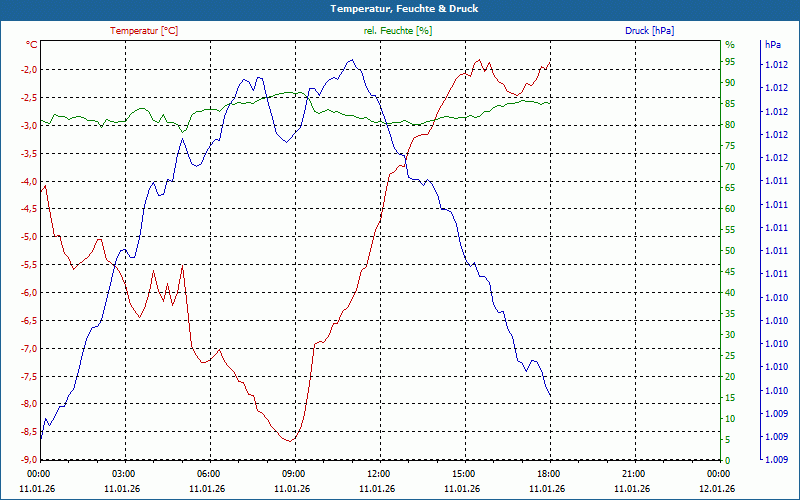
Task: Click green humidity axis value '25'
Action: [730, 356]
